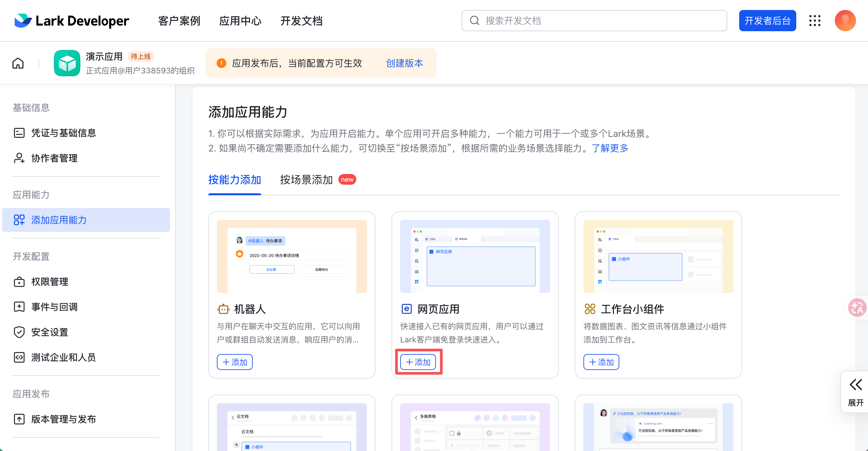This screenshot has width=868, height=451.
Task: Click the 了解更多 link
Action: click(x=610, y=148)
